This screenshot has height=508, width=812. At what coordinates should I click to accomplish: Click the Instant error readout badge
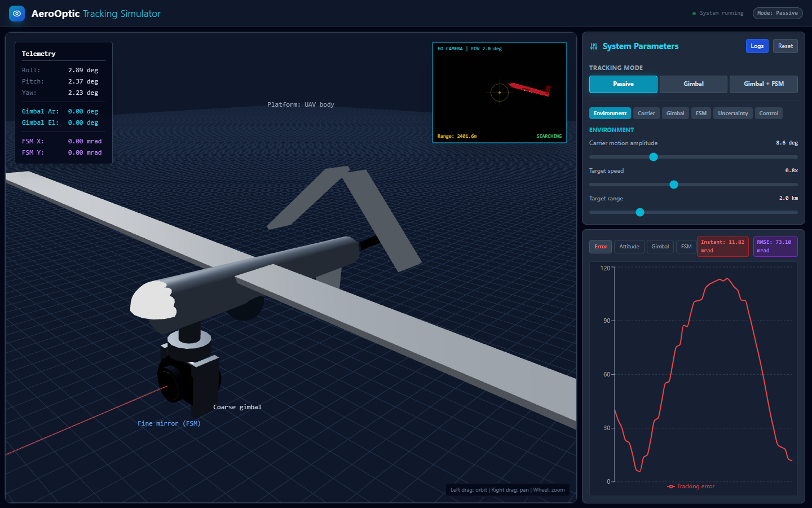(723, 247)
